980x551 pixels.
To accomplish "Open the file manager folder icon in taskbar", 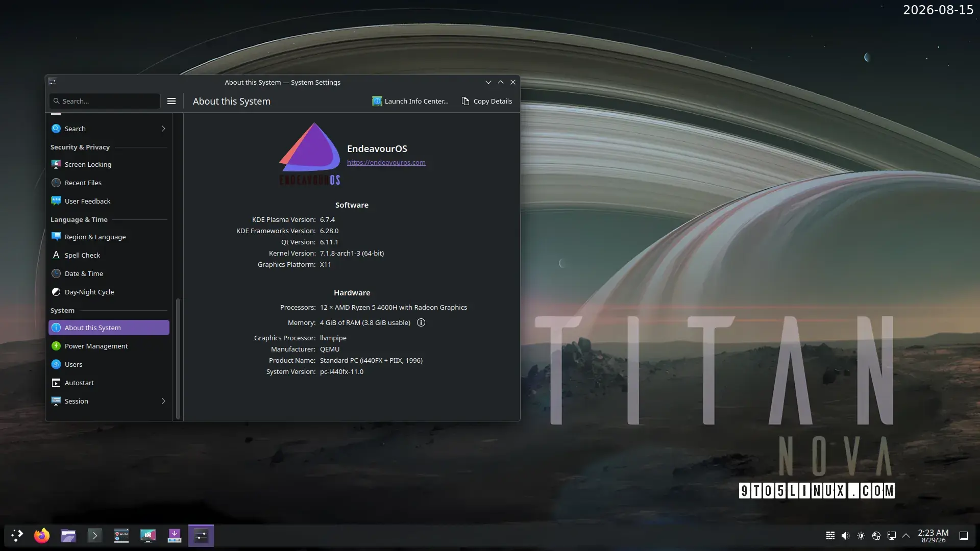I will pyautogui.click(x=68, y=536).
